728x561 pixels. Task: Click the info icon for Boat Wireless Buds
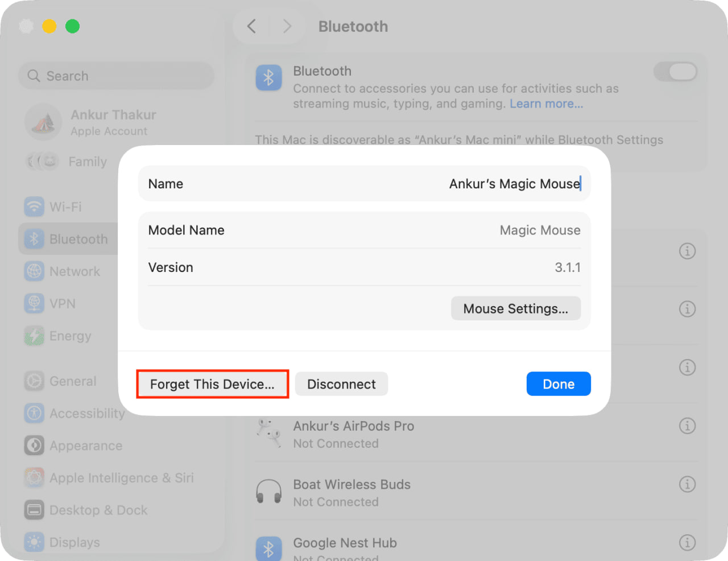pos(687,484)
